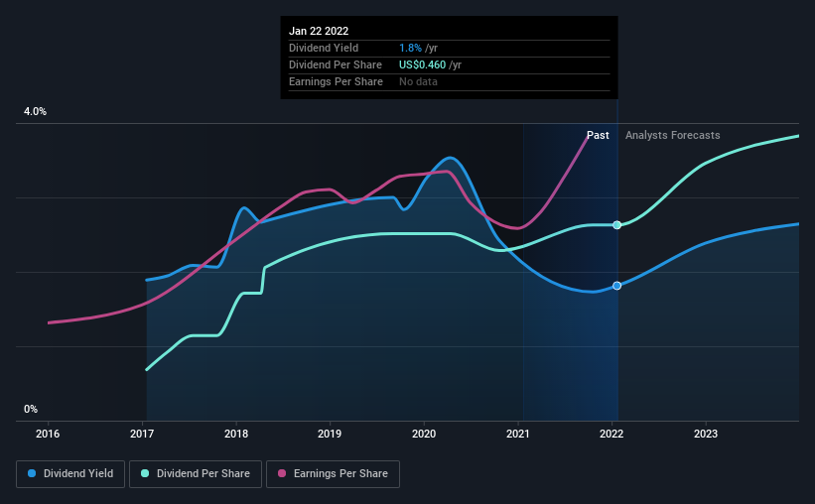Viewport: 815px width, 504px height.
Task: Click the 1.8% Dividend Yield tooltip value
Action: (410, 48)
